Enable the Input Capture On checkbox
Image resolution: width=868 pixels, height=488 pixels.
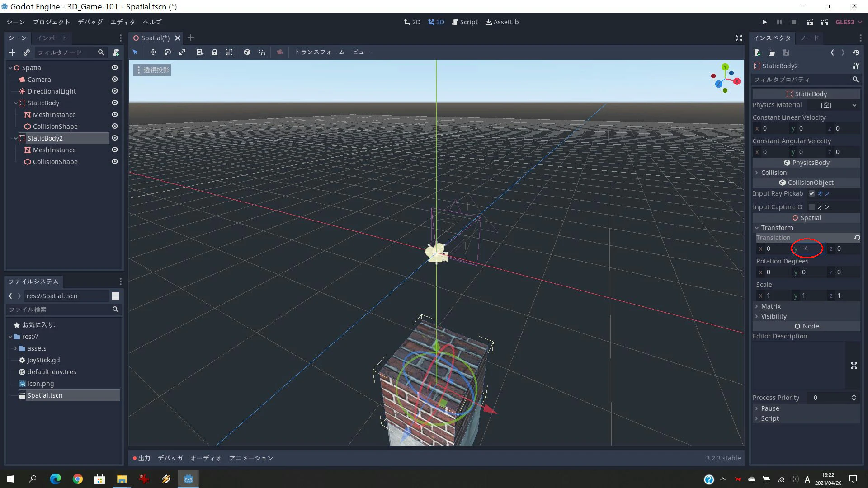click(812, 207)
